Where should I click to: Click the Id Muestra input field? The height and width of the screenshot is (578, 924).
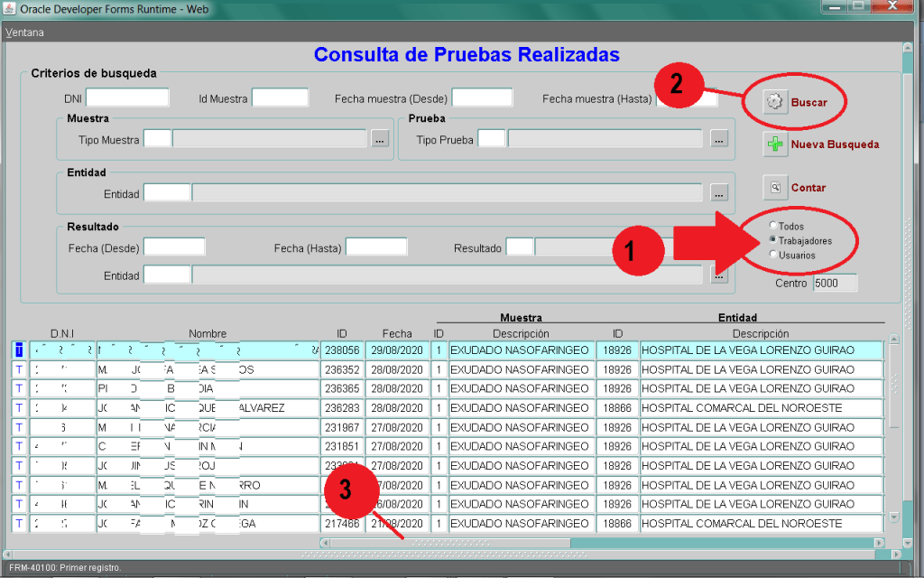click(280, 98)
